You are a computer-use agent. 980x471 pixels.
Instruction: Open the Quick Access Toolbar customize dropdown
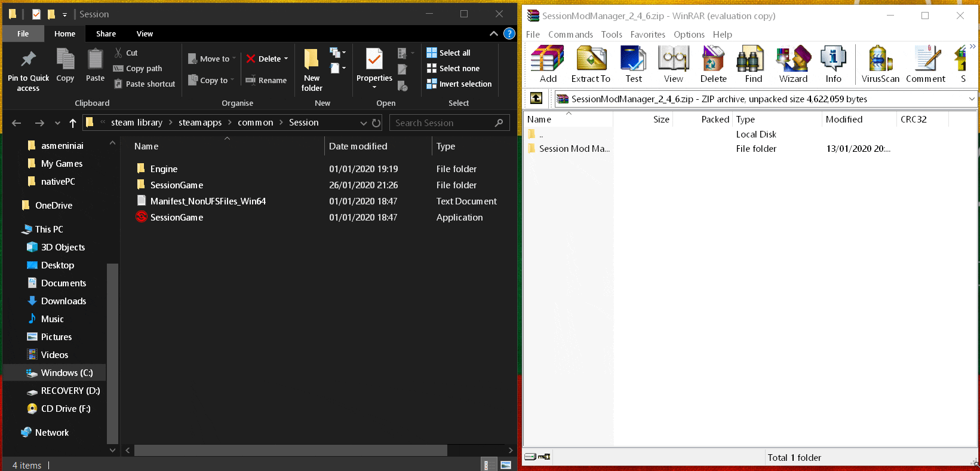click(64, 14)
